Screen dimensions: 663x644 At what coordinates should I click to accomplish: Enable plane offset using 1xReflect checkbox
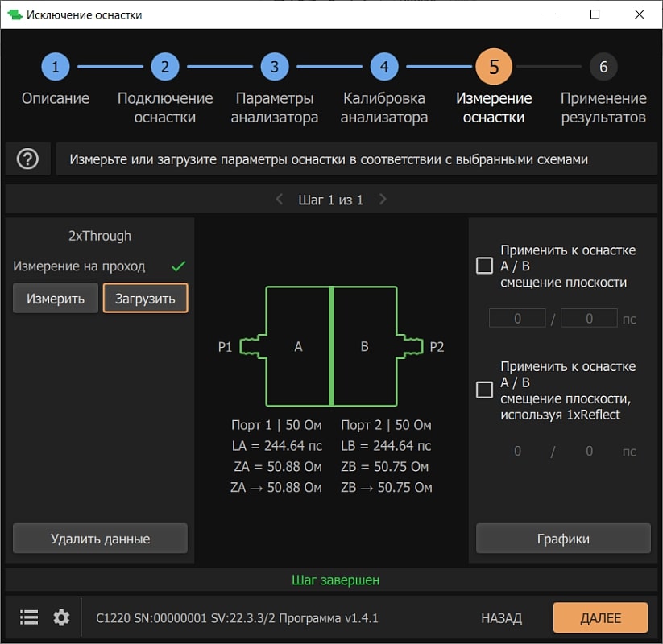pos(484,390)
